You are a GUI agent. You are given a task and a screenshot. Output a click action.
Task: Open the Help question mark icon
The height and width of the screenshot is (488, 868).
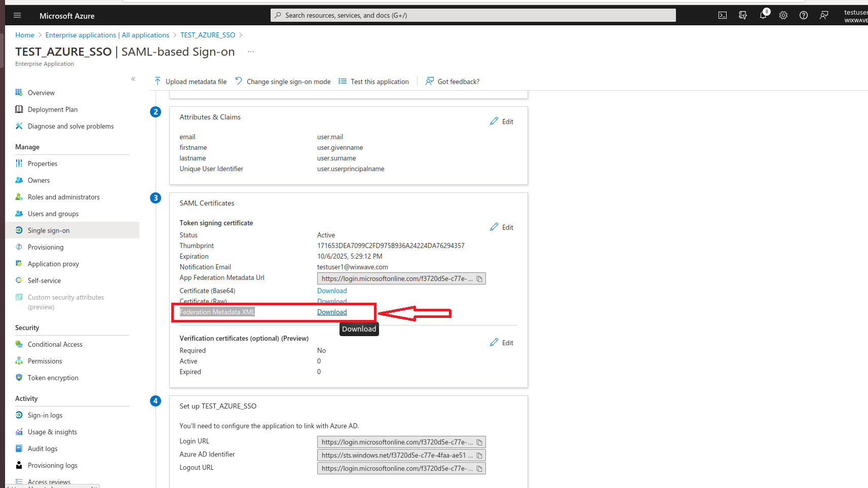point(804,15)
